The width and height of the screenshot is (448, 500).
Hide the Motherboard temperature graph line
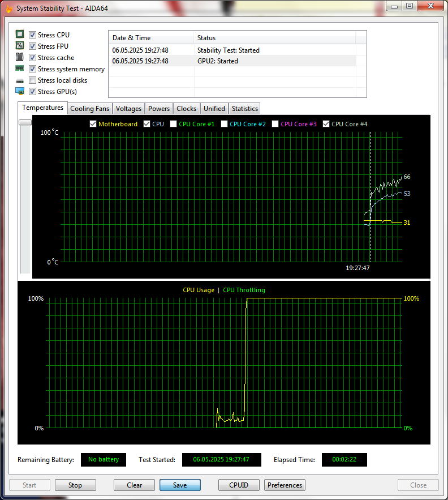(93, 123)
